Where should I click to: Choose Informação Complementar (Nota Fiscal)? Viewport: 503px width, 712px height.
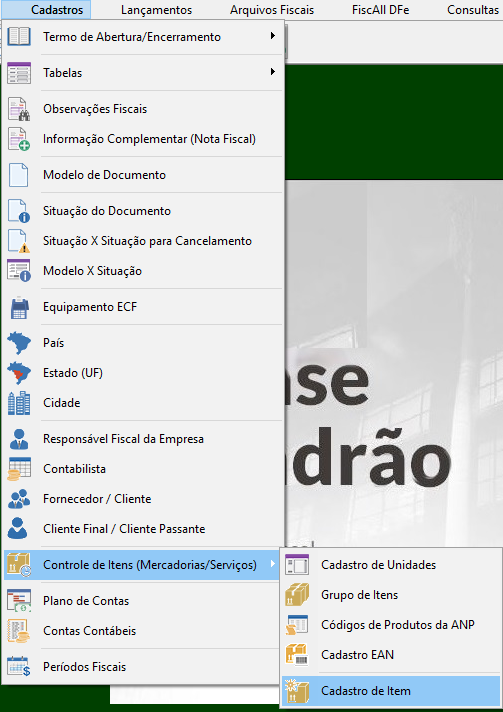coord(143,139)
